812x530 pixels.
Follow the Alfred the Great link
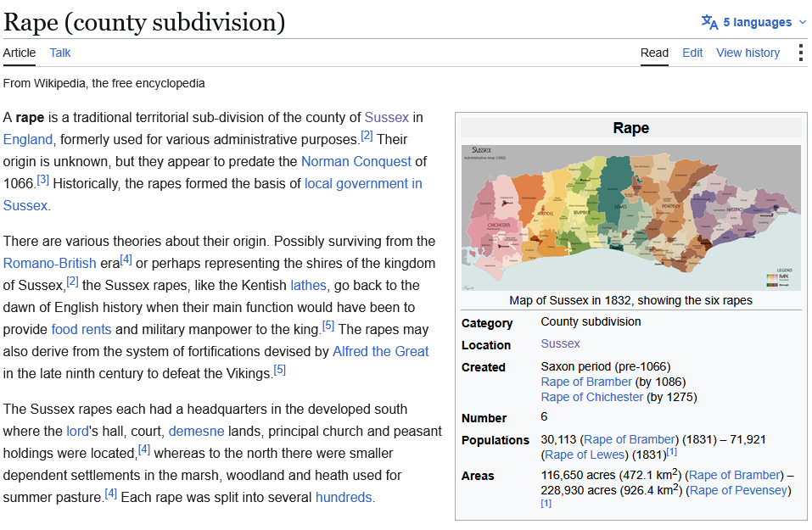tap(381, 351)
